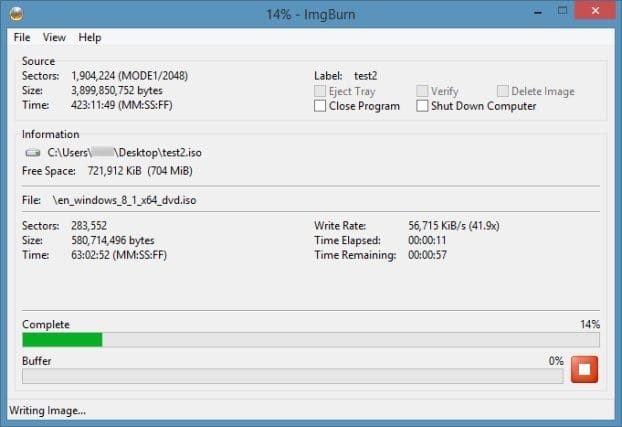Click the written size 580,714,496 bytes
This screenshot has width=622, height=427.
tap(113, 240)
